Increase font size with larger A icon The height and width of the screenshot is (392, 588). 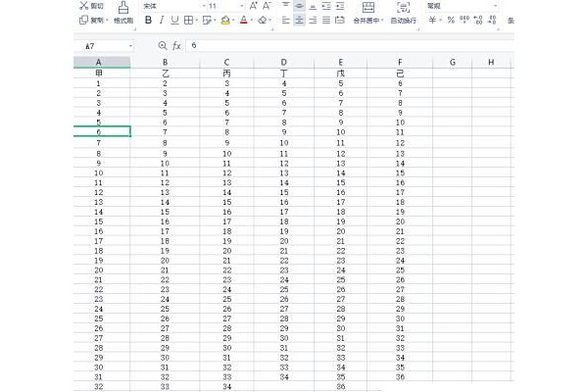(x=254, y=6)
